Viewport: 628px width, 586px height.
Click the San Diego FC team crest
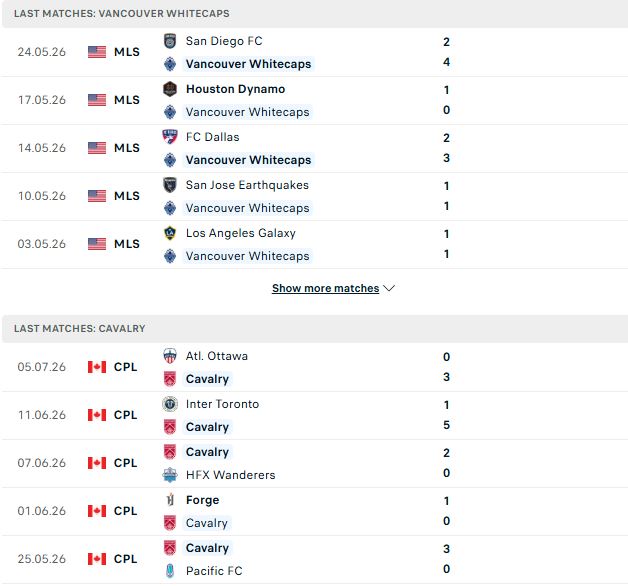pos(170,41)
